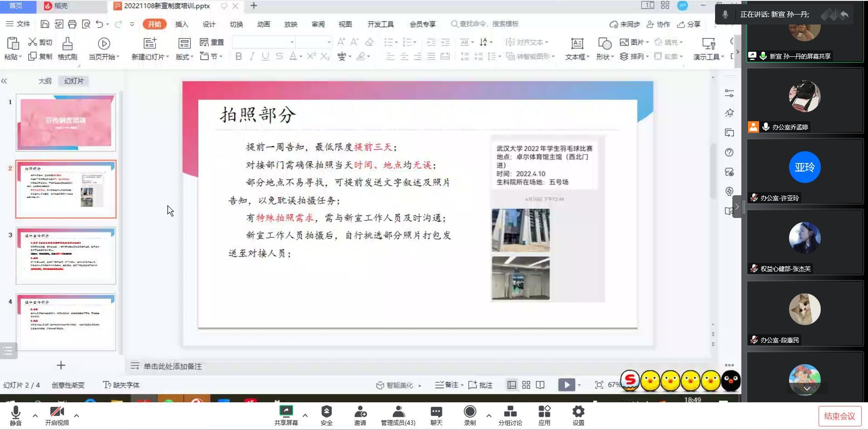Viewport: 868px width, 430px height.
Task: Open the 插入 (Insert) ribbon tab
Action: [x=181, y=24]
